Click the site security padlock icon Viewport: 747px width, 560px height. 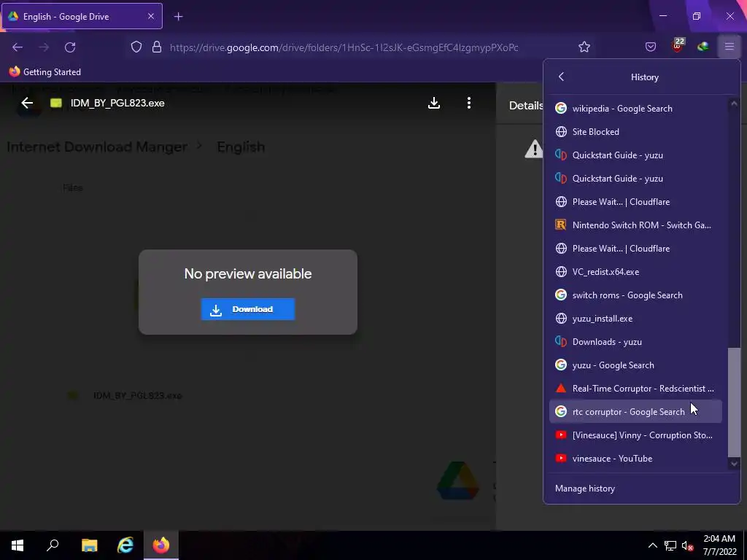(x=157, y=47)
